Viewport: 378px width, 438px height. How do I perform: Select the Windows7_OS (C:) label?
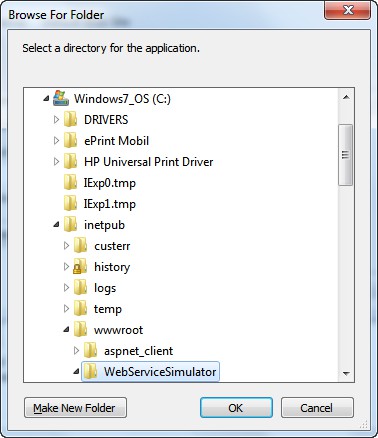(x=122, y=99)
